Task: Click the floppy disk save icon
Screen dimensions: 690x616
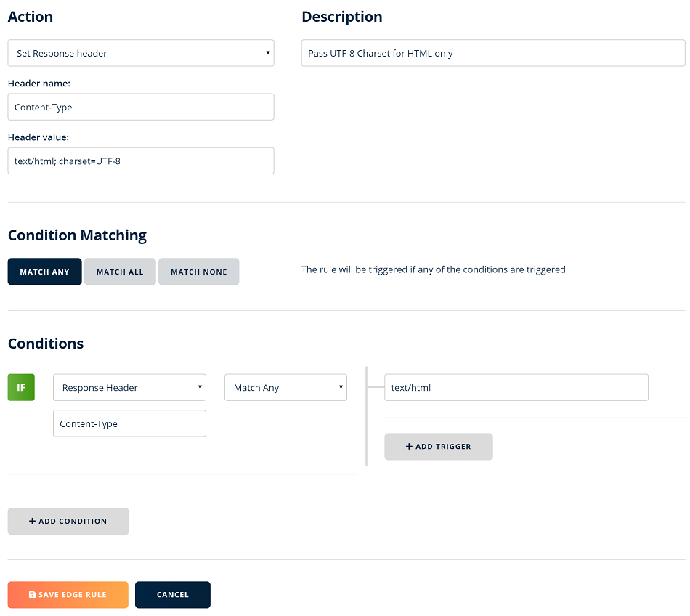Action: click(x=32, y=595)
